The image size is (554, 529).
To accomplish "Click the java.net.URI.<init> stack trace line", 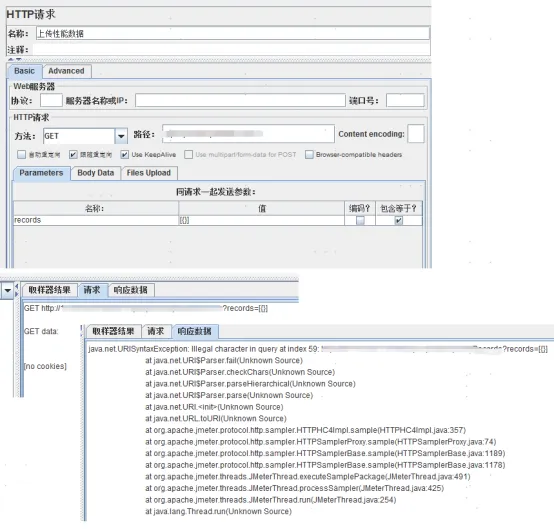I will pos(214,407).
